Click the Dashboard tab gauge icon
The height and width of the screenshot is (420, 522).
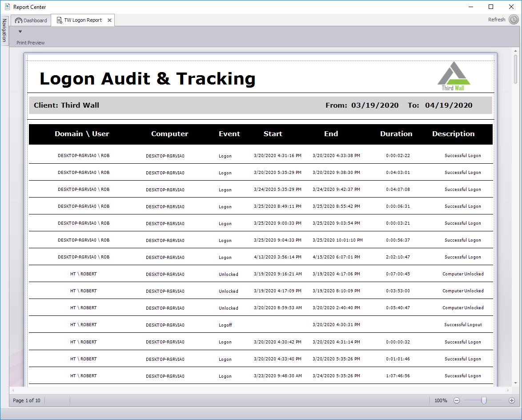pyautogui.click(x=19, y=20)
